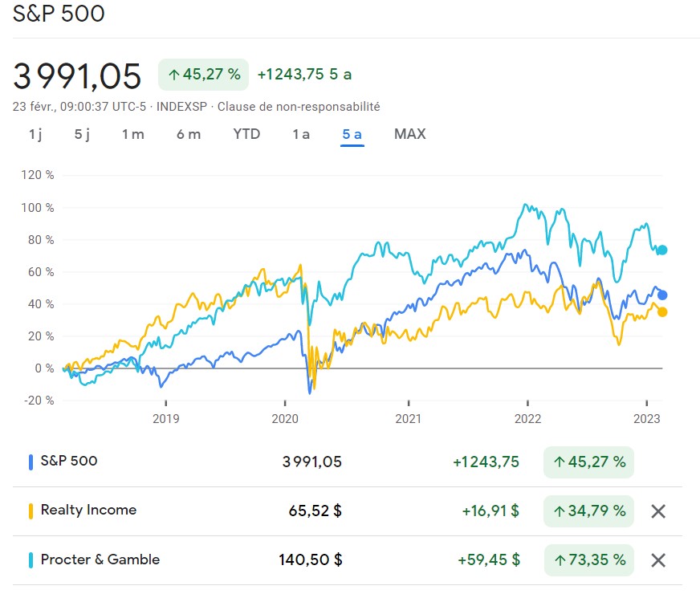
Task: Click the -20 % y-axis label
Action: tap(39, 401)
